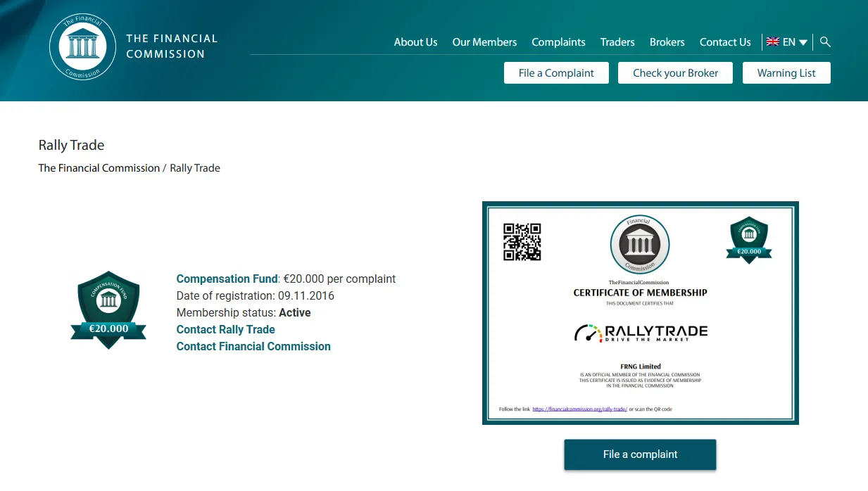The height and width of the screenshot is (491, 868).
Task: Open the Traders menu
Action: [x=617, y=42]
